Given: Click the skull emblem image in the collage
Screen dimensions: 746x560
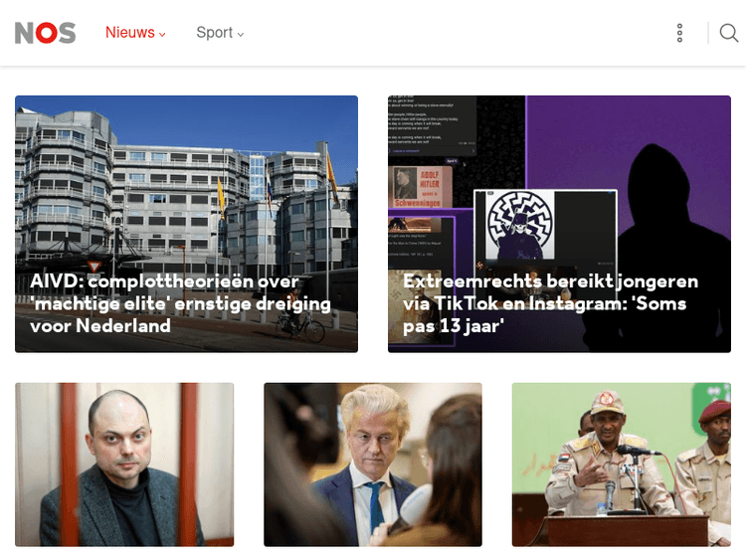Looking at the screenshot, I should coord(520,224).
